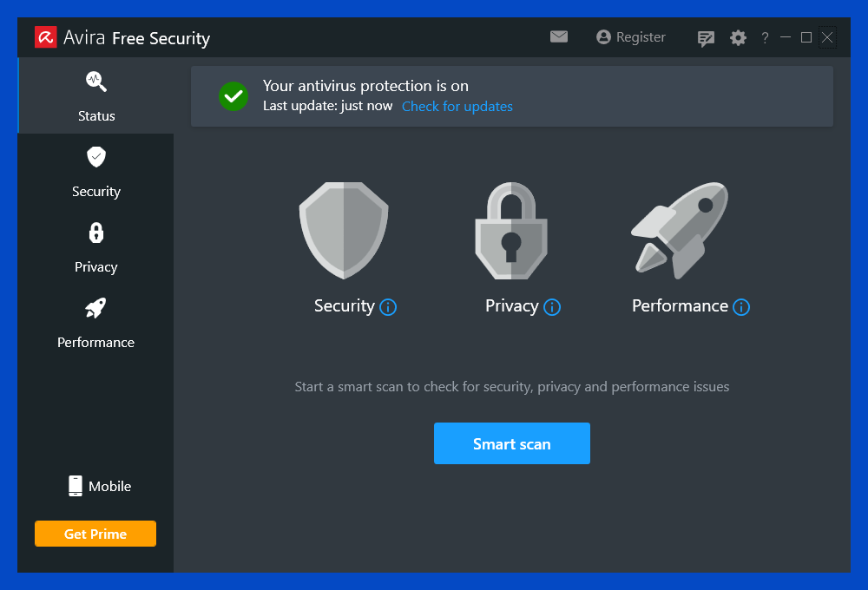Click the Privacy padlock illustration
This screenshot has height=590, width=868.
tap(511, 230)
